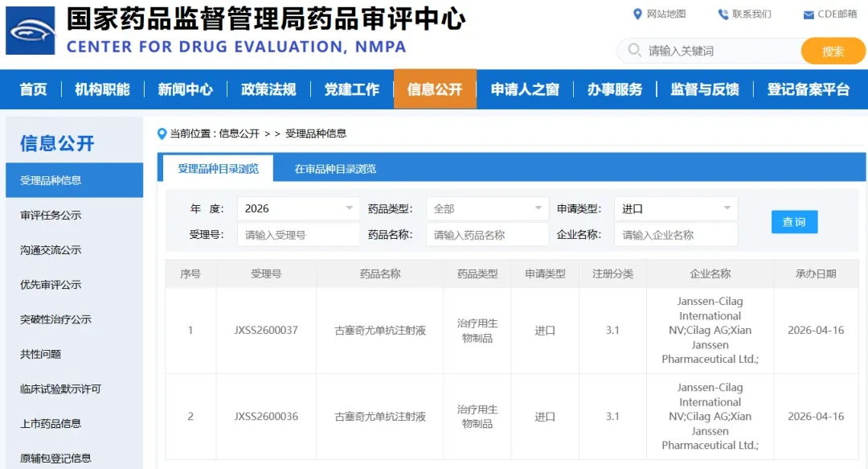Screen dimensions: 868x469
Task: Click the search magnifier icon
Action: [634, 51]
